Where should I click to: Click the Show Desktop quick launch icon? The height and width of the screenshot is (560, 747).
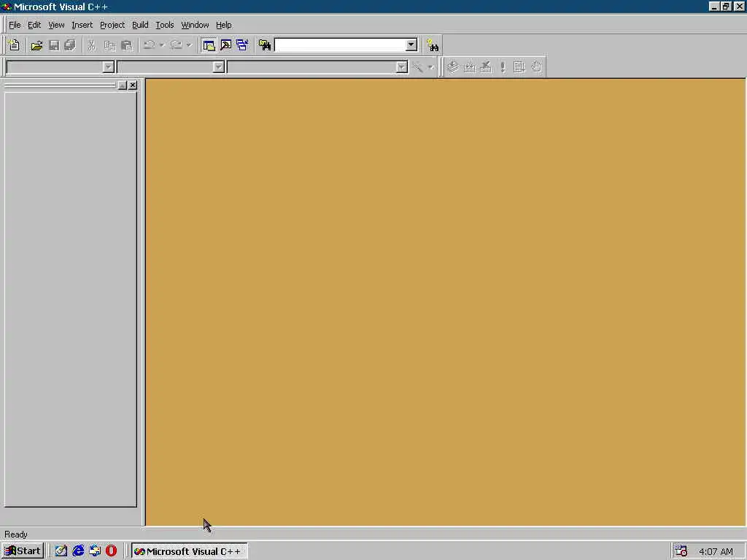click(61, 551)
